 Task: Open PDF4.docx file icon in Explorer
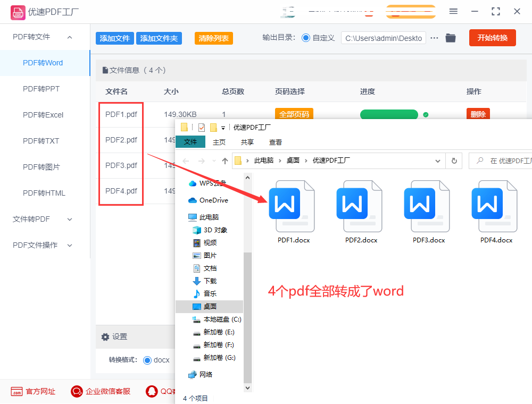click(x=494, y=206)
